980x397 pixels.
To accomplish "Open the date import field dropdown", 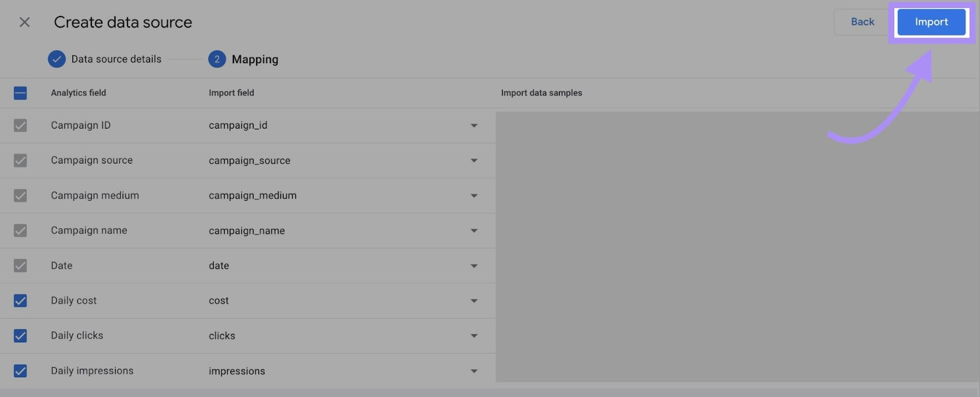I will (x=473, y=265).
